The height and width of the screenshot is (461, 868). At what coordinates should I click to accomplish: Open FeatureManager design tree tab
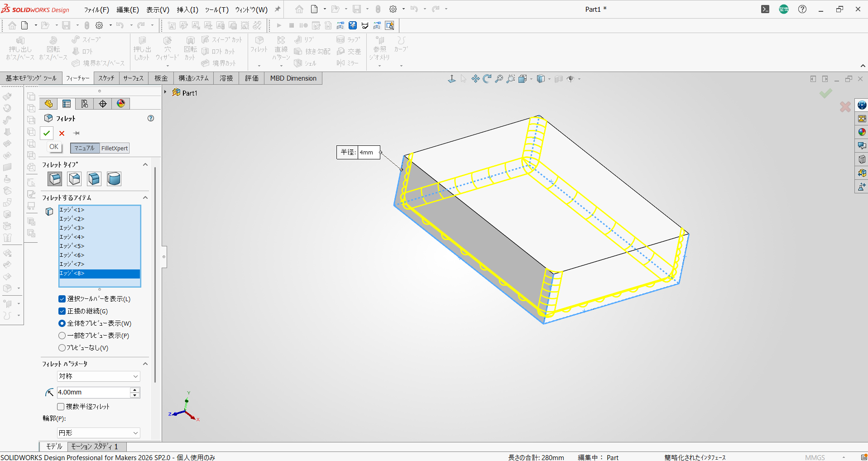(48, 104)
